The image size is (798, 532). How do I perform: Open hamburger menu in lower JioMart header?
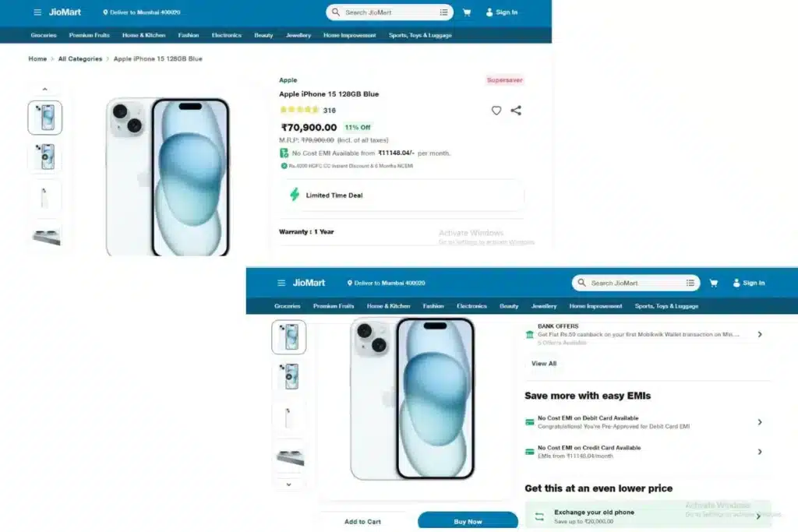point(281,283)
